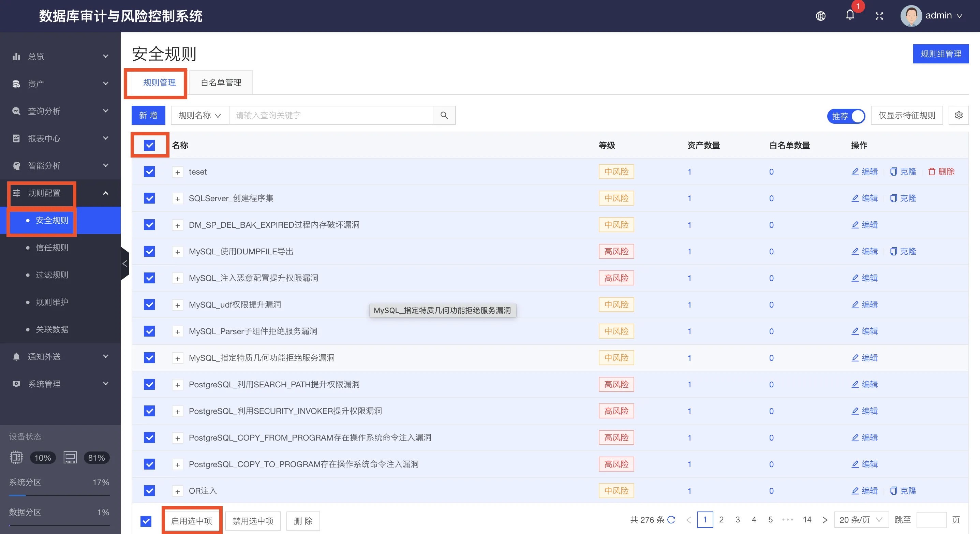Uncheck the MySQL_udf权限提升漏洞 row checkbox
This screenshot has width=980, height=534.
tap(149, 304)
